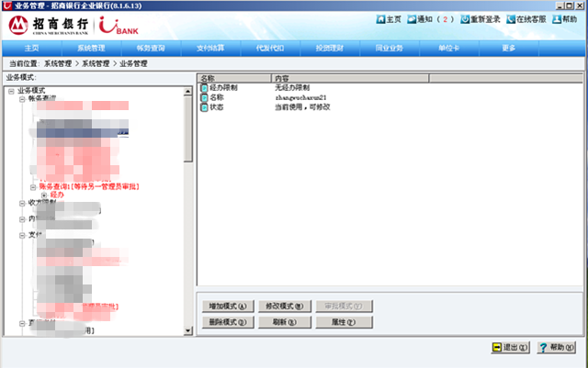The image size is (588, 368).
Task: Select the 无经办限制 value cell
Action: point(292,88)
